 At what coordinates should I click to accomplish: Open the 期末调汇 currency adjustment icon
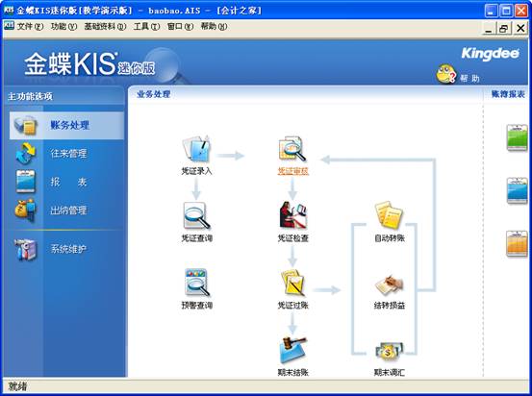click(390, 351)
